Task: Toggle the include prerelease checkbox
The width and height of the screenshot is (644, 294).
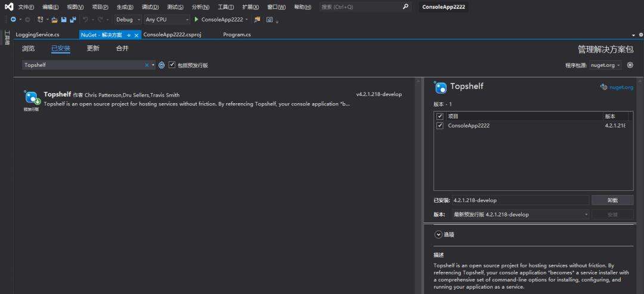Action: coord(172,65)
